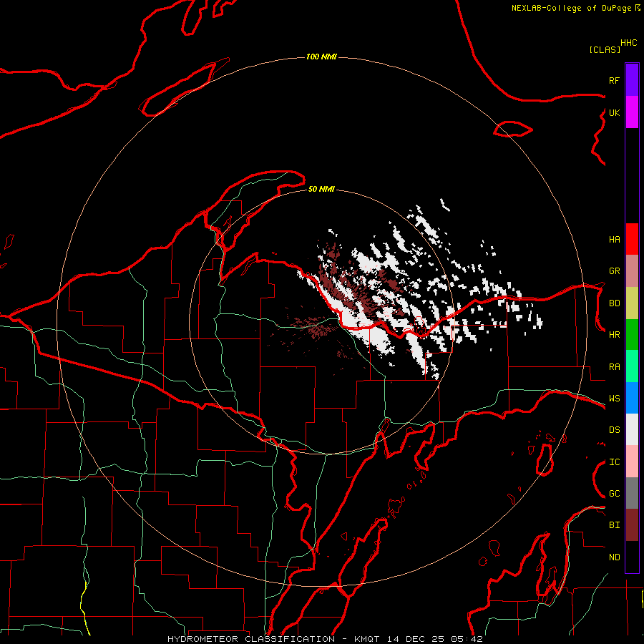Click the WS blue legend swatch
Screen dimensions: 644x644
coord(632,398)
